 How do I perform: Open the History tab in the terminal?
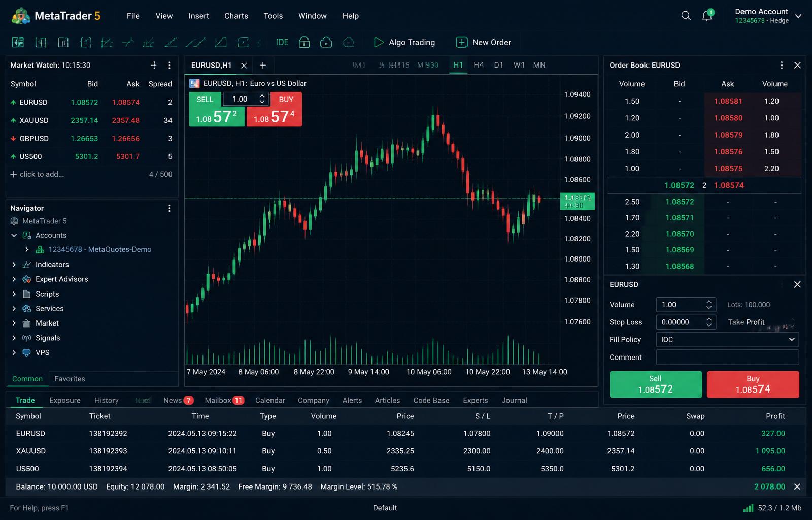106,400
